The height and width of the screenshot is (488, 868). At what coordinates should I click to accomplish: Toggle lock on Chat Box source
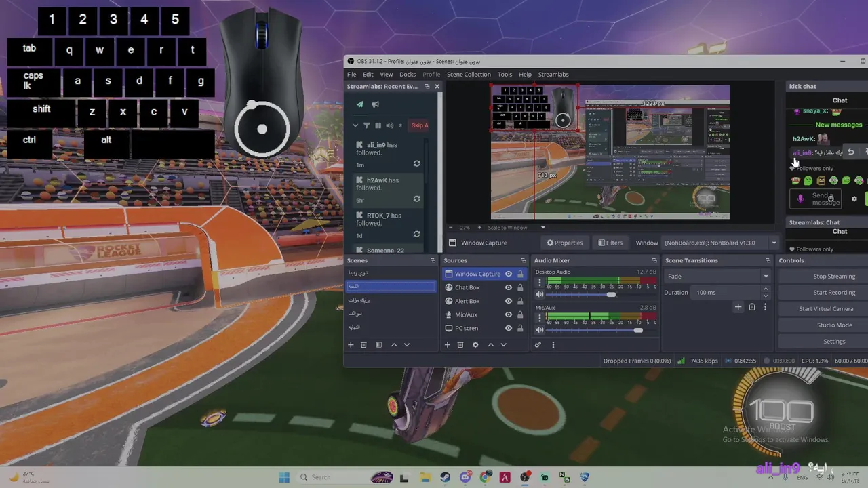[520, 287]
